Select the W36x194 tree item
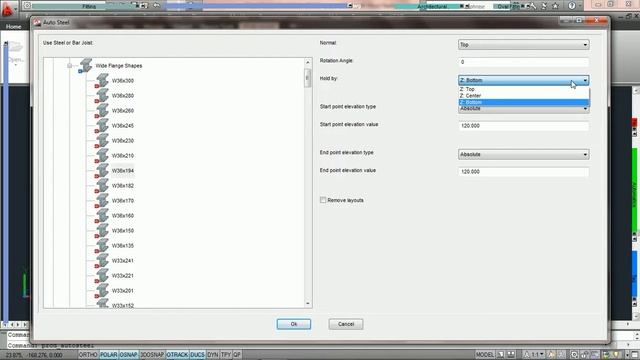Viewport: 640px width, 360px height. (123, 171)
